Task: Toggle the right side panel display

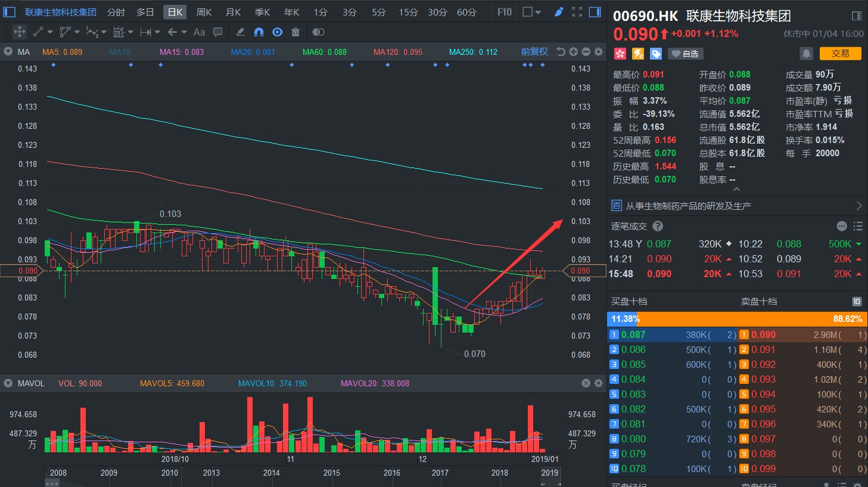Action: click(x=595, y=12)
